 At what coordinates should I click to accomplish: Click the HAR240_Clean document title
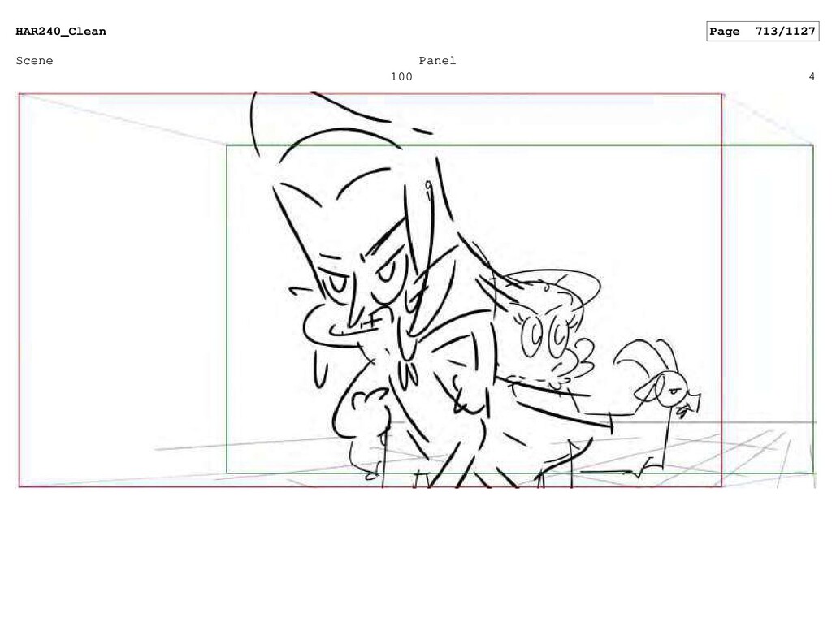coord(61,32)
